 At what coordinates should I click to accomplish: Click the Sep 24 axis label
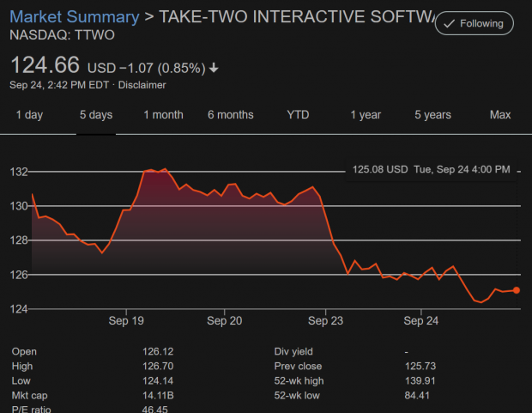(421, 320)
